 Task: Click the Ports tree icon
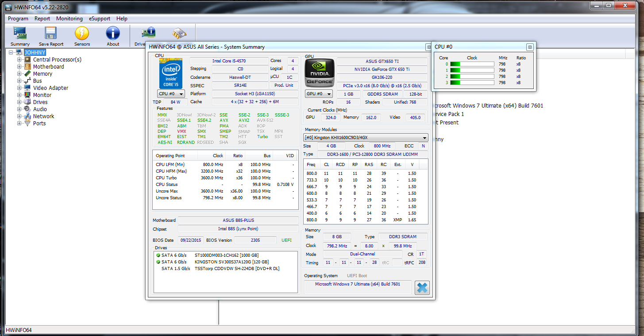[27, 123]
